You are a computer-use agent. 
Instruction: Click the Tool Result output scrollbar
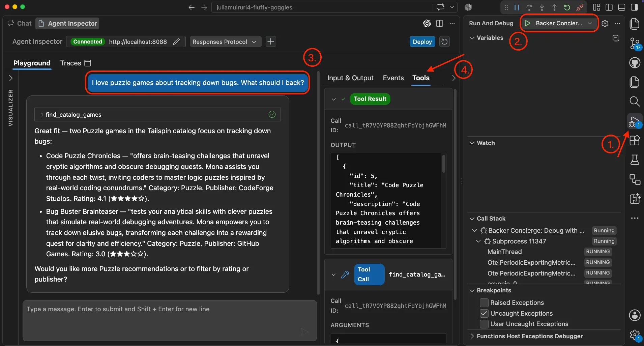click(x=444, y=164)
